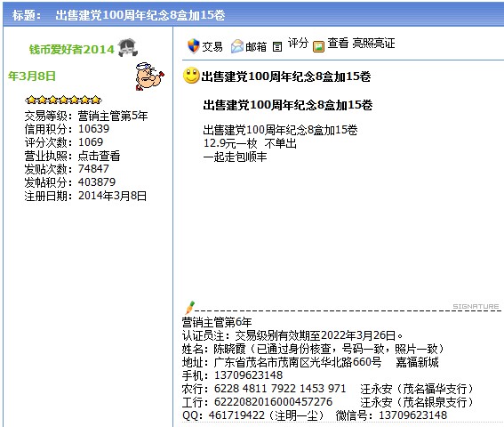Open user profile 钱币爱好者2014

tap(72, 49)
